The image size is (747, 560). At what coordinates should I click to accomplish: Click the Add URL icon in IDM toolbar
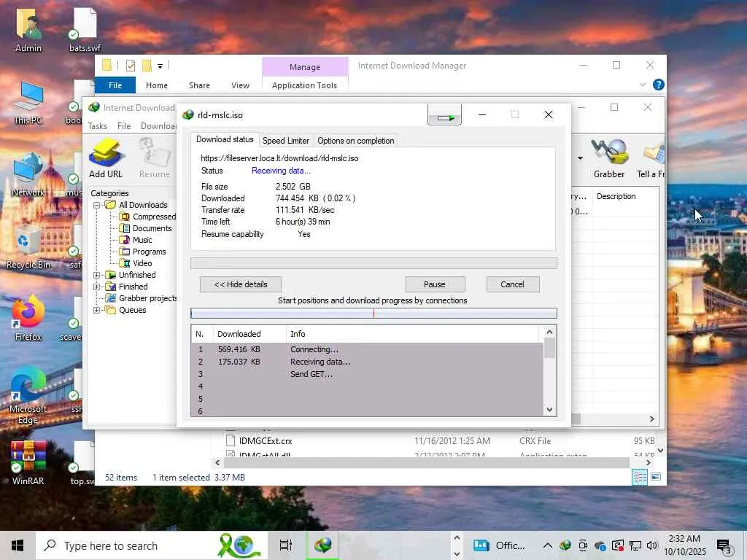pyautogui.click(x=106, y=158)
